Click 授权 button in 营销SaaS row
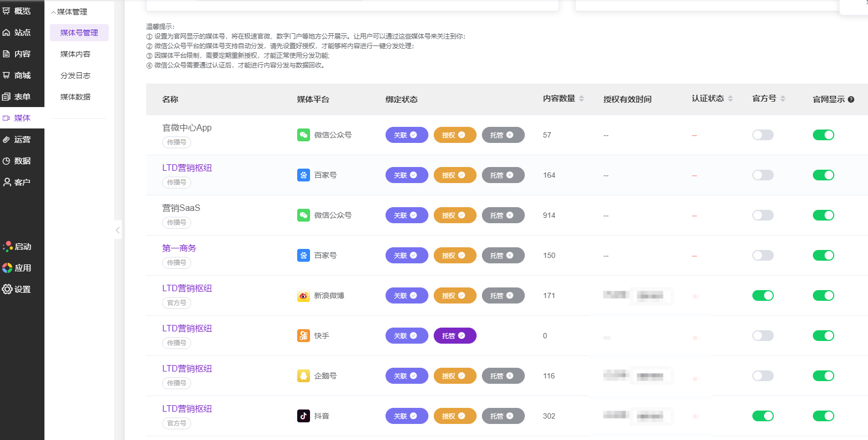The height and width of the screenshot is (440, 868). [x=455, y=215]
